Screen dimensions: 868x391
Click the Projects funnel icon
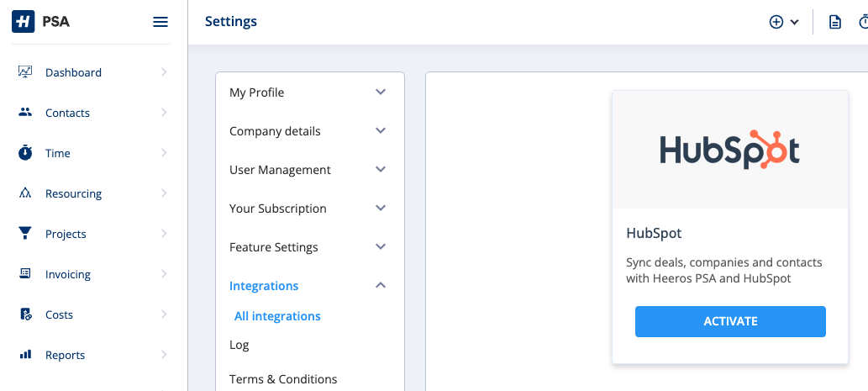pyautogui.click(x=25, y=234)
